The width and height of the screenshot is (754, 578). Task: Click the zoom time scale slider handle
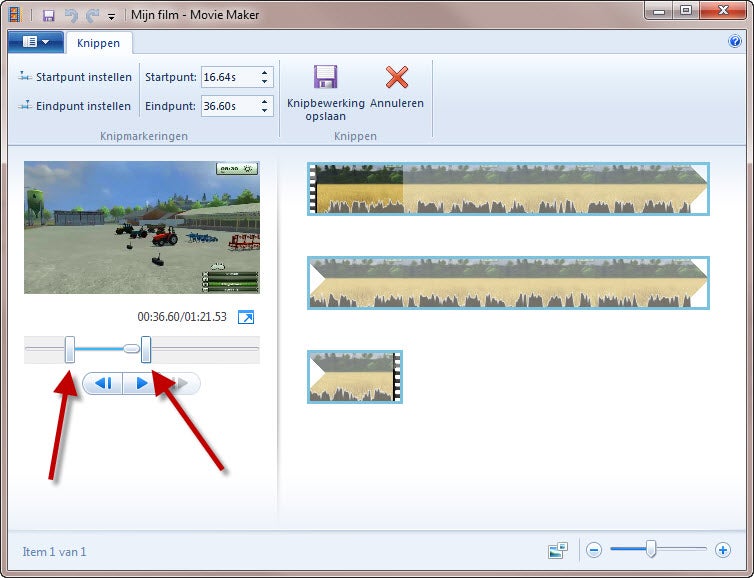tap(651, 549)
